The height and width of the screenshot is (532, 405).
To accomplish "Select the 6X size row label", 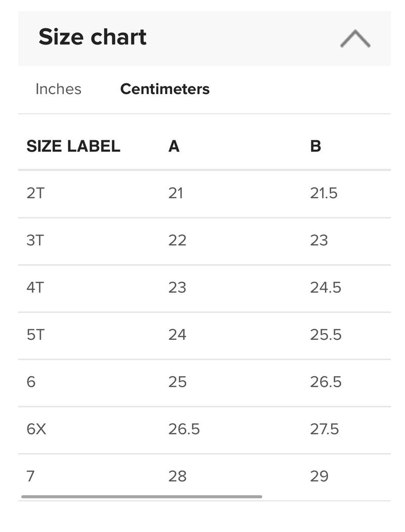I will point(36,429).
